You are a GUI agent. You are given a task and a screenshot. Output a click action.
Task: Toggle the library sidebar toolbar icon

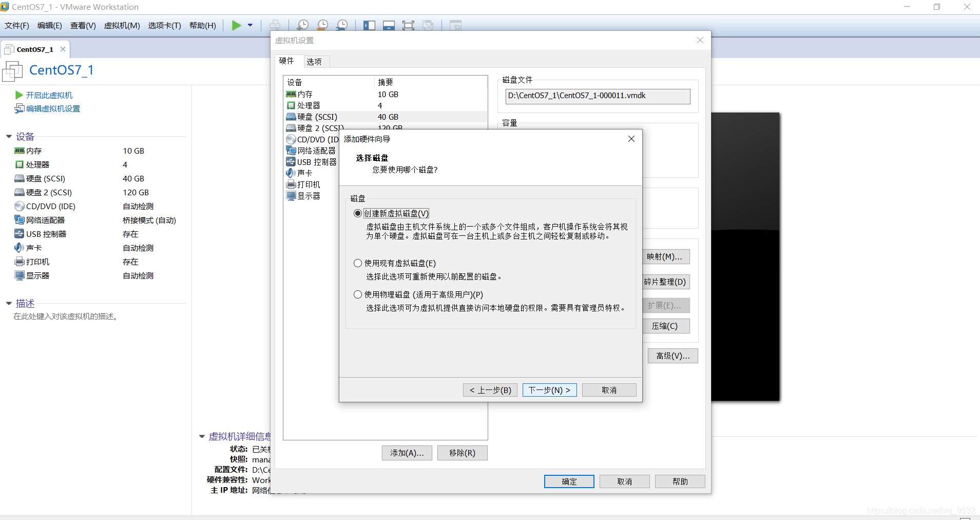369,25
